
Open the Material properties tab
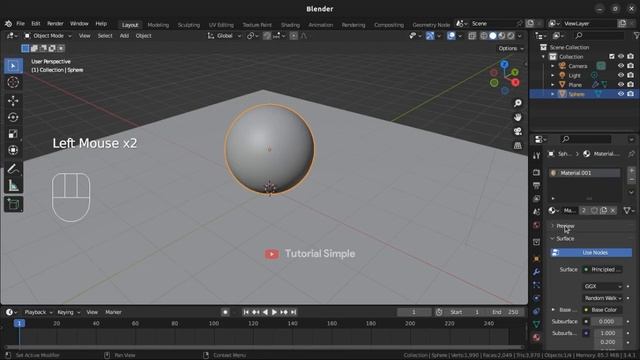tap(536, 337)
